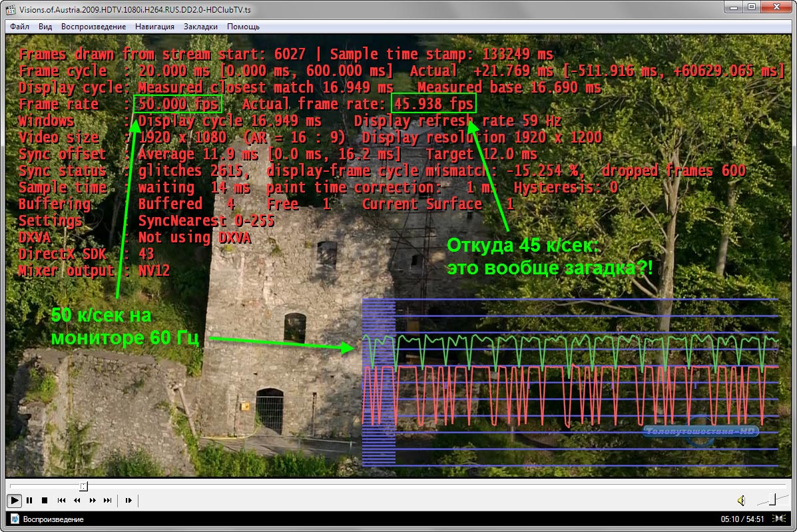Skip to the previous track
Image resolution: width=797 pixels, height=532 pixels.
pyautogui.click(x=61, y=500)
